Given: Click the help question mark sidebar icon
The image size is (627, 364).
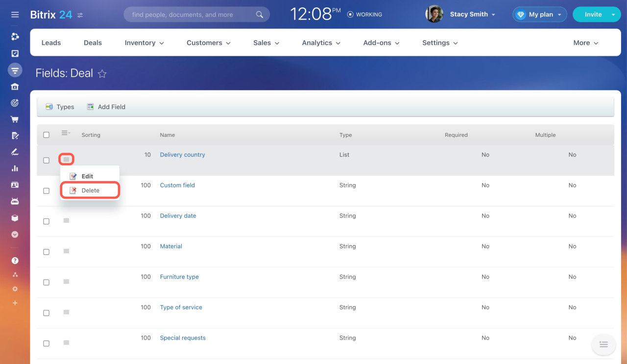Looking at the screenshot, I should 15,261.
